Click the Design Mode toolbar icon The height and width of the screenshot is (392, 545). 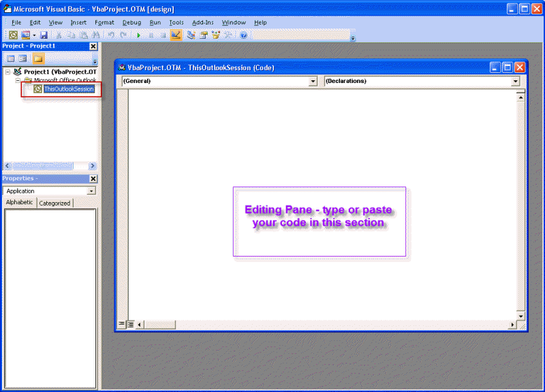pyautogui.click(x=176, y=33)
